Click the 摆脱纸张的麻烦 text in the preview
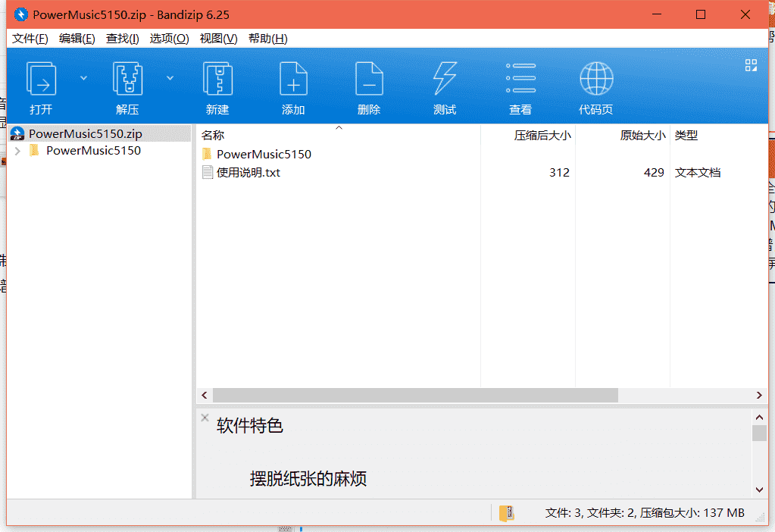This screenshot has height=532, width=775. 308,479
